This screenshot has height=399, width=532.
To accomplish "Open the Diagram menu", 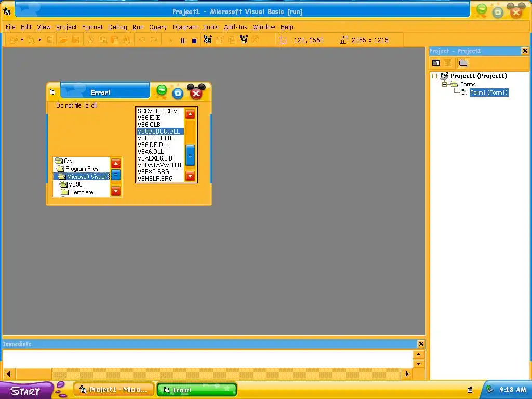I will coord(185,27).
